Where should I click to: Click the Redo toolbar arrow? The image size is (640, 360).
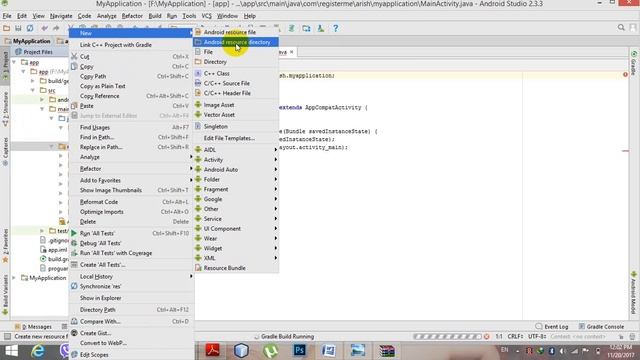pyautogui.click(x=56, y=28)
